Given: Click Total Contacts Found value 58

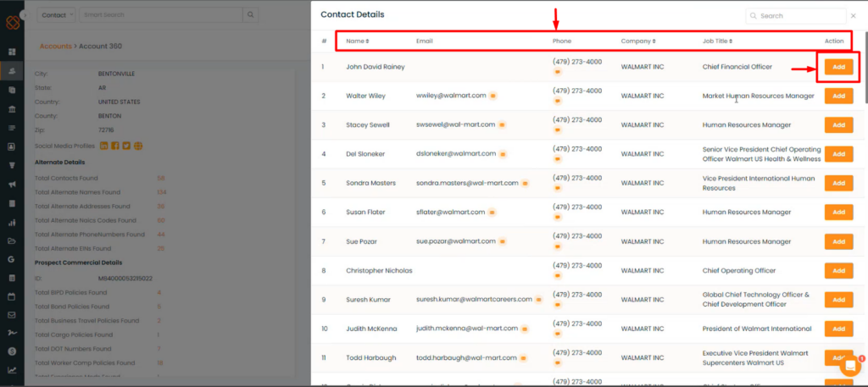Looking at the screenshot, I should pyautogui.click(x=161, y=178).
